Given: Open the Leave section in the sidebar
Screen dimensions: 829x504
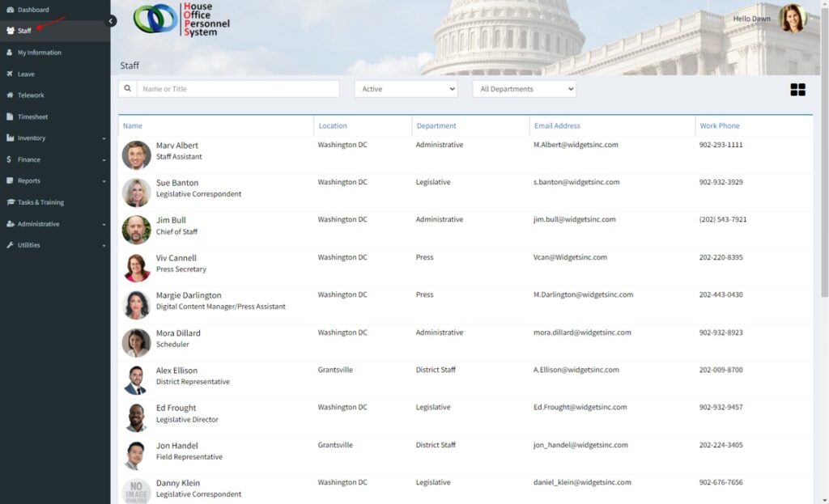Looking at the screenshot, I should pos(26,74).
